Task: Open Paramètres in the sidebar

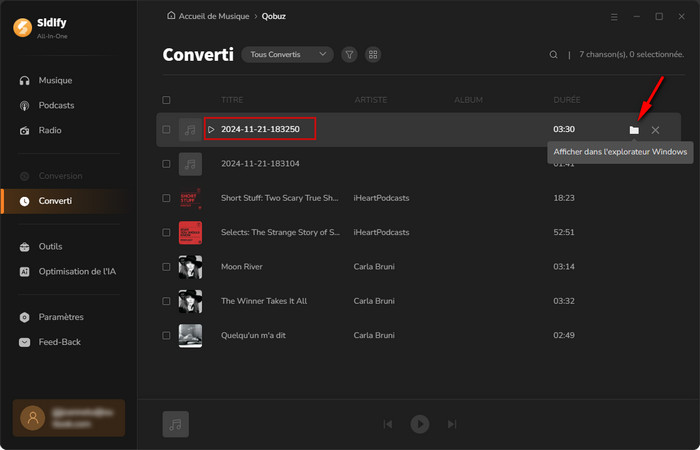Action: (x=60, y=317)
